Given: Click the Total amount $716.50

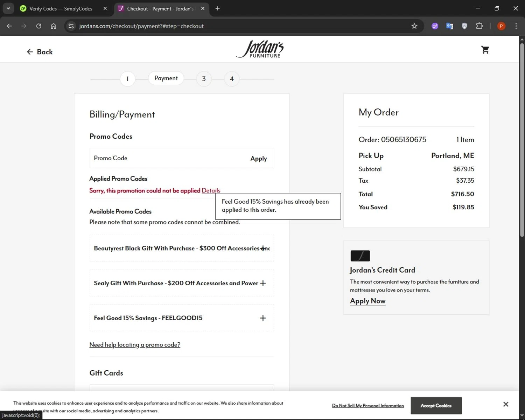Looking at the screenshot, I should click(x=462, y=194).
